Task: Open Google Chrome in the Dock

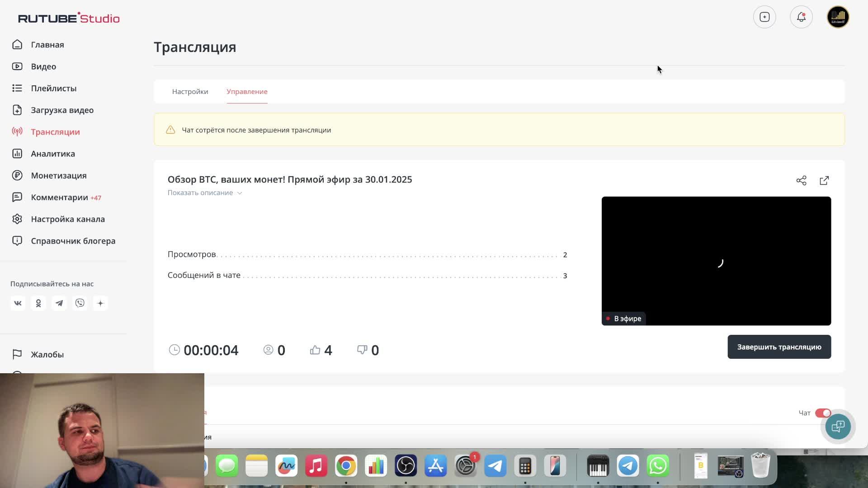Action: point(346,466)
